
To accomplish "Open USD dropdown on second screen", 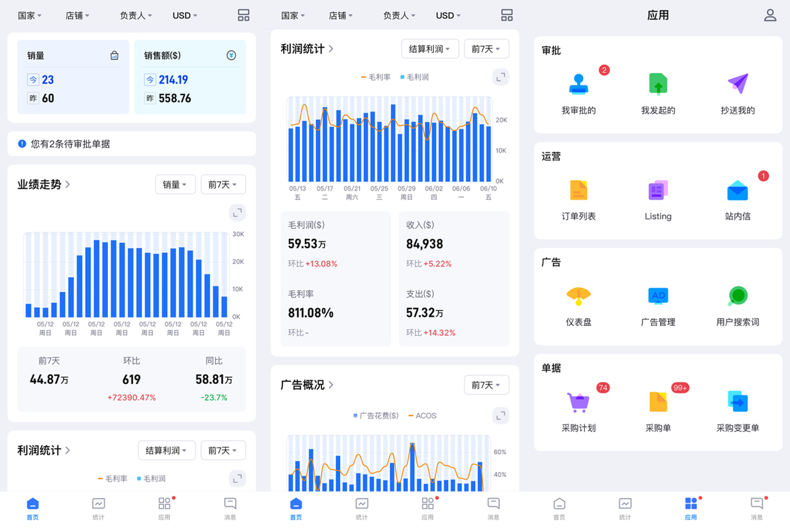I will [x=449, y=15].
